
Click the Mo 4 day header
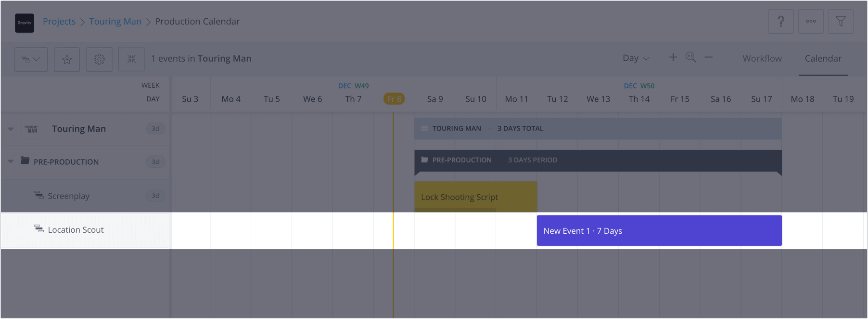point(231,99)
